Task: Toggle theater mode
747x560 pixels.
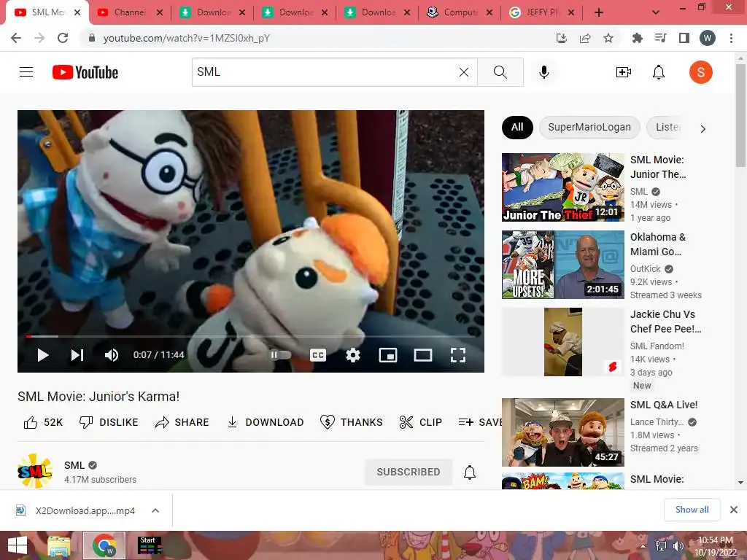Action: 423,355
